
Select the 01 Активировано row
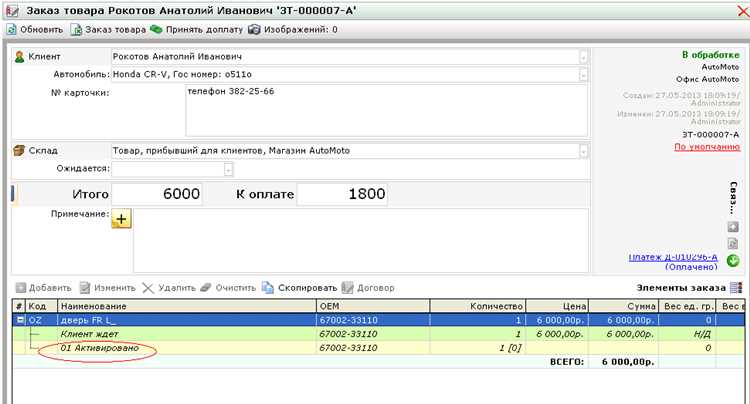378,348
